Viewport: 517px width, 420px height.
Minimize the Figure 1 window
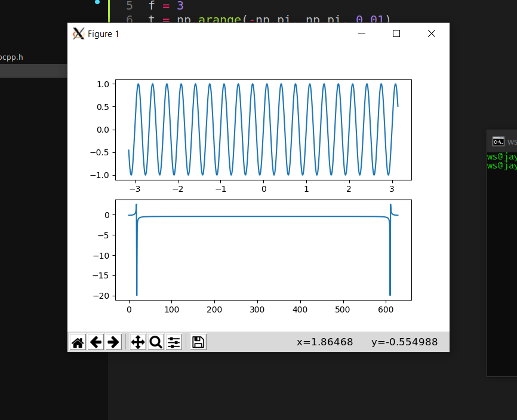(361, 34)
